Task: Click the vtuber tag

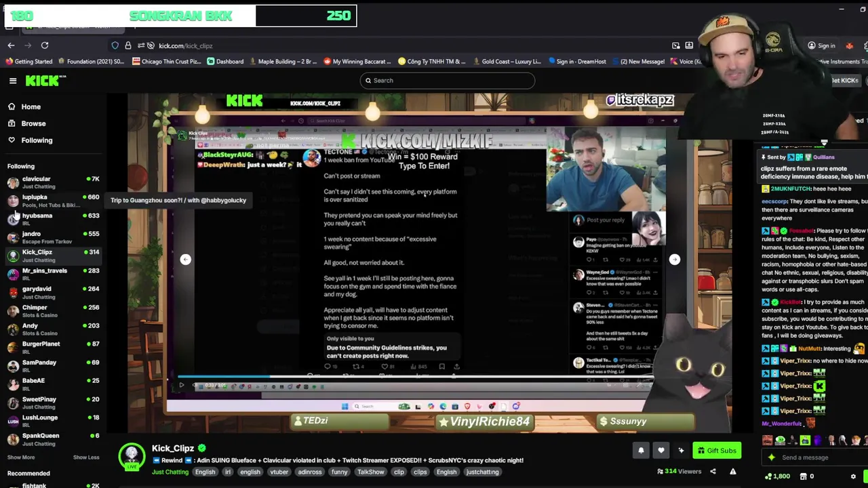Action: [x=279, y=472]
